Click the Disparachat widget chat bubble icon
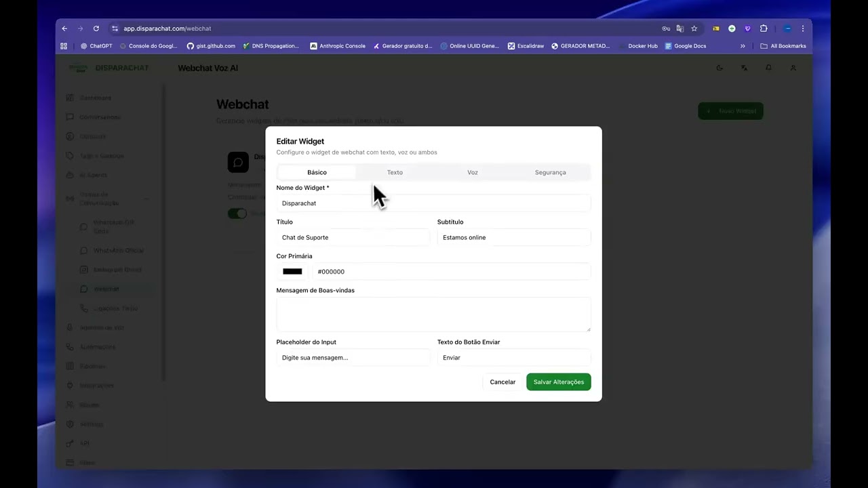 (x=238, y=162)
